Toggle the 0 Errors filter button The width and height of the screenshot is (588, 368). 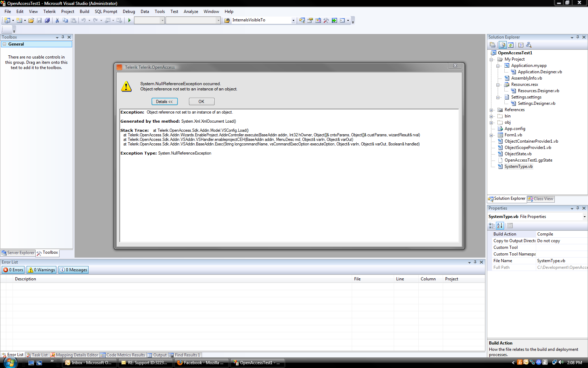tap(13, 270)
